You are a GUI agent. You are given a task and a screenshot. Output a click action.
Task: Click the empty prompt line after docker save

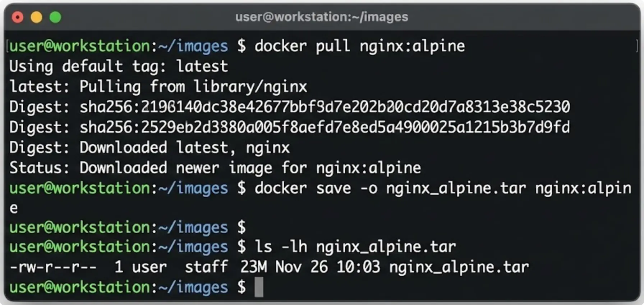pos(128,227)
